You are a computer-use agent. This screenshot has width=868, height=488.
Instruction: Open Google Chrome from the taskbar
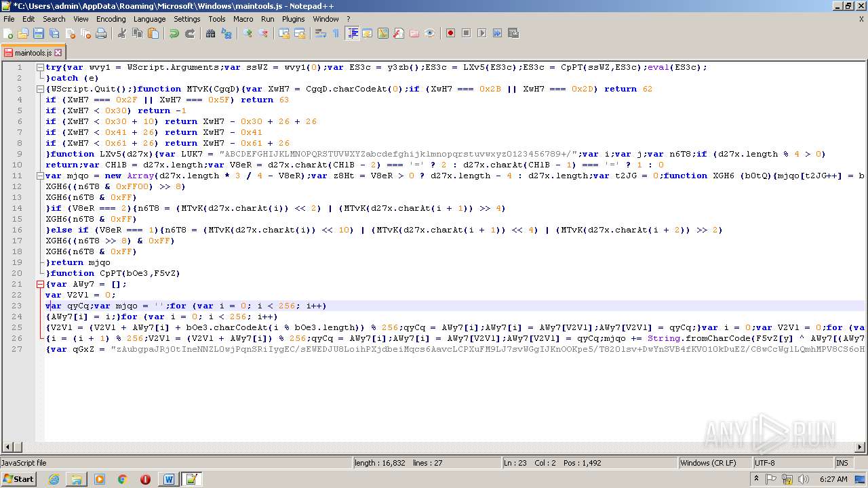click(122, 479)
